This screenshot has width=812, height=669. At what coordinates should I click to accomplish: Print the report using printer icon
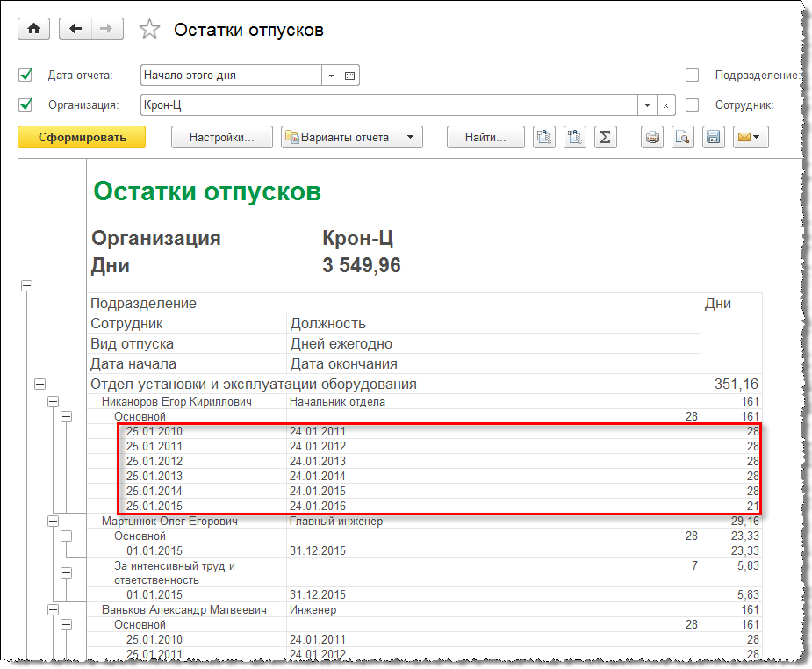[x=652, y=137]
